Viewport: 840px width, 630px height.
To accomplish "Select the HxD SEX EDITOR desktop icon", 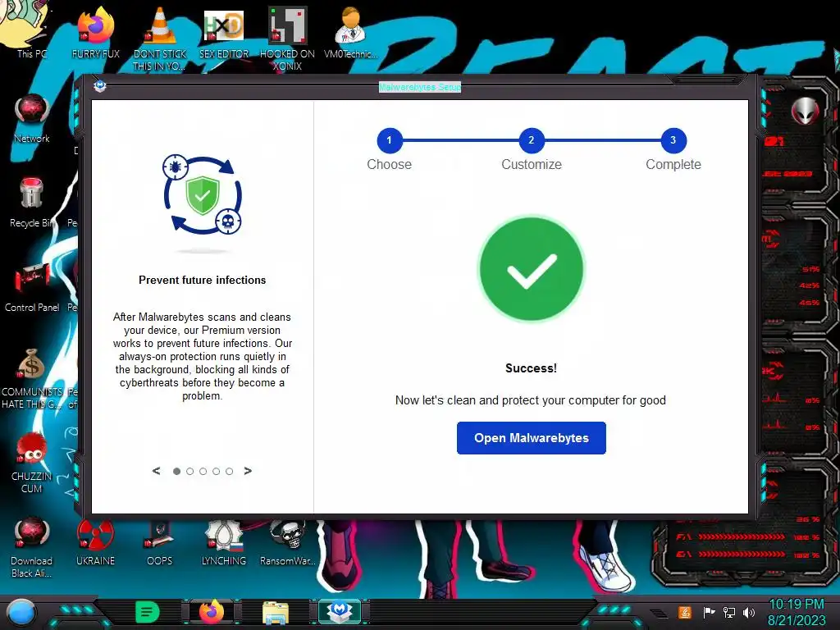I will (x=224, y=33).
